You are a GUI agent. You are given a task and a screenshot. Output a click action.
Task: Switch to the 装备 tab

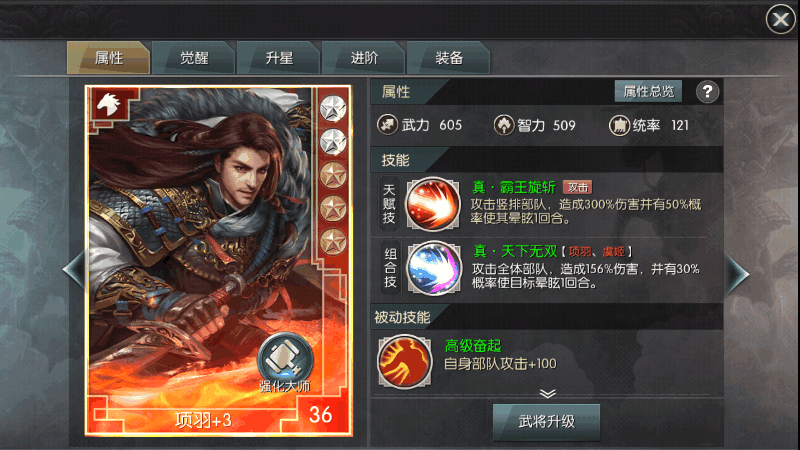[449, 58]
